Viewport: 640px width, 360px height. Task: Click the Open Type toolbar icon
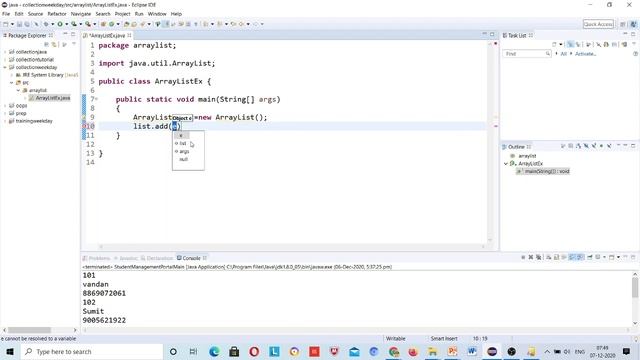127,24
